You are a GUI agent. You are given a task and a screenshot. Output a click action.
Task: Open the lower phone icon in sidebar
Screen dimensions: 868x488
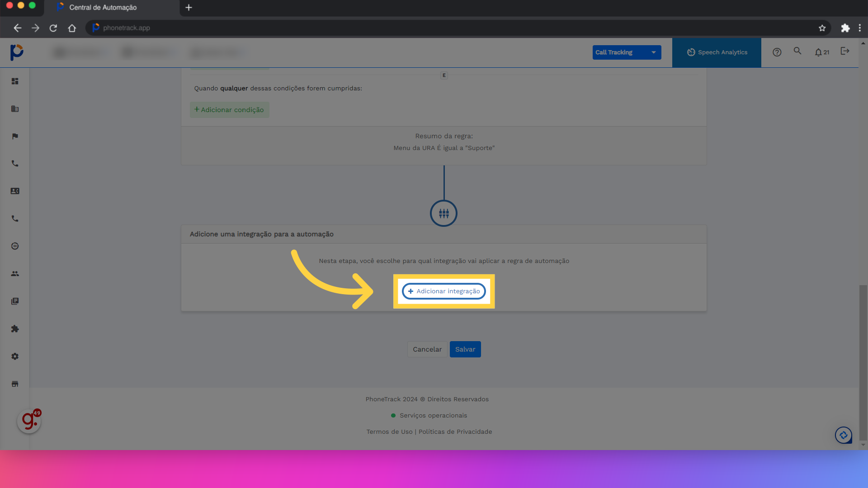click(x=15, y=219)
